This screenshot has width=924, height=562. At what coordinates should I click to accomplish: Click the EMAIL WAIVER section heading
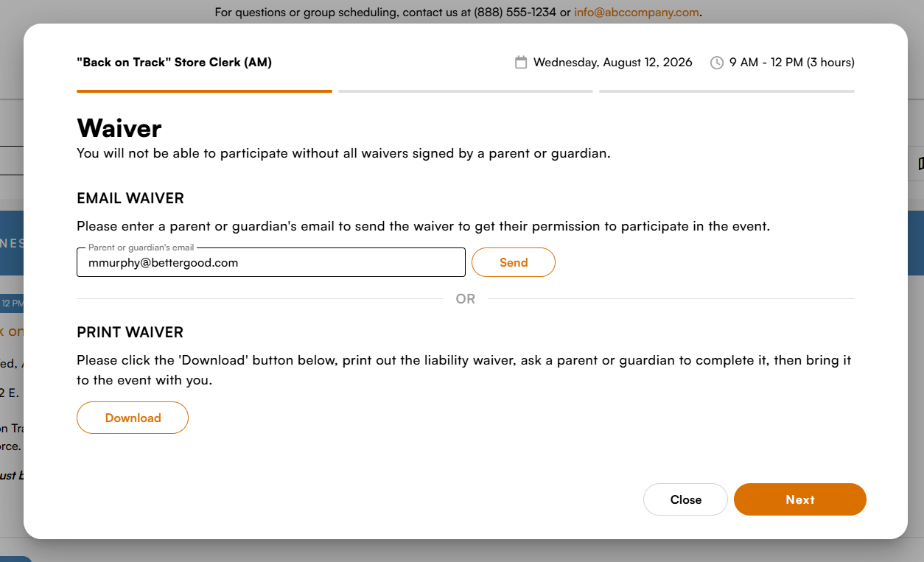coord(130,198)
